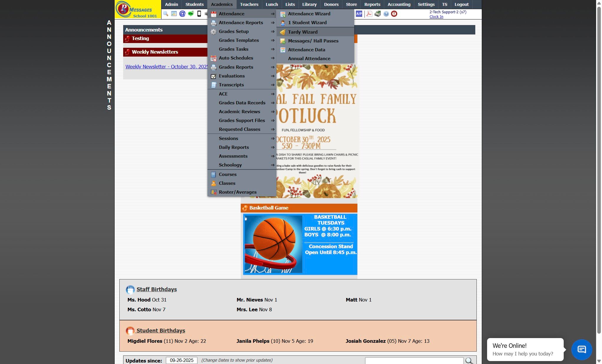Open the live chat bubble button

(581, 350)
